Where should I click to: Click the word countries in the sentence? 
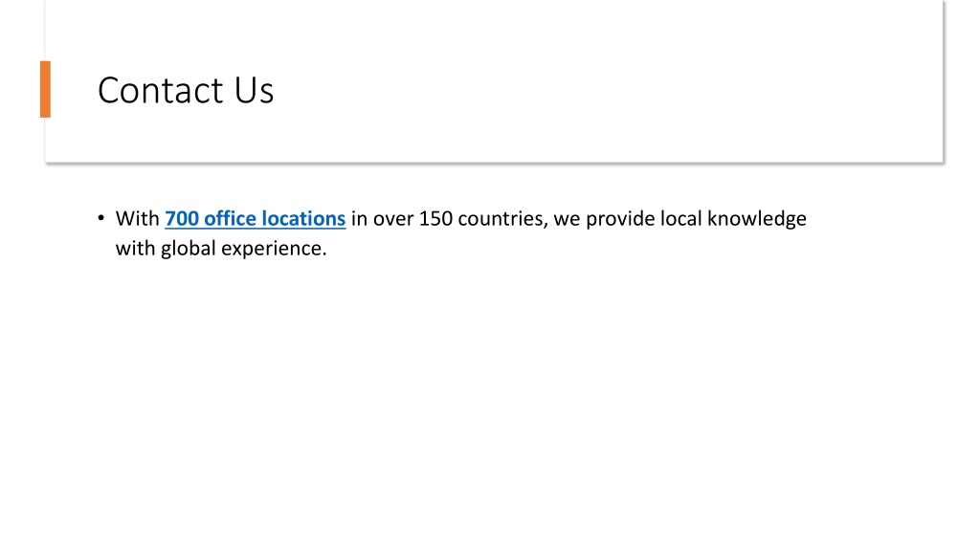click(501, 219)
